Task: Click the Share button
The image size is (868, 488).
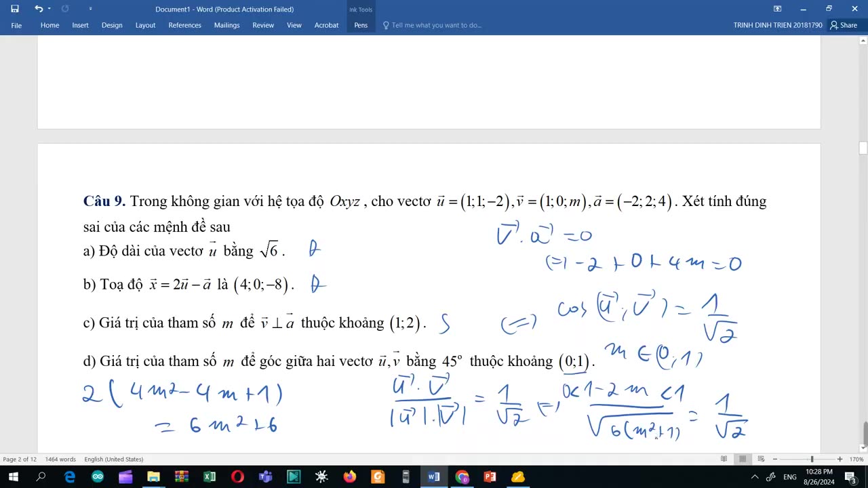Action: [844, 25]
